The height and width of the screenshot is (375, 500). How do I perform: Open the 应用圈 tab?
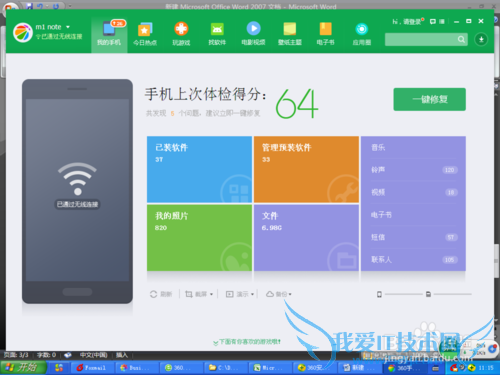362,34
